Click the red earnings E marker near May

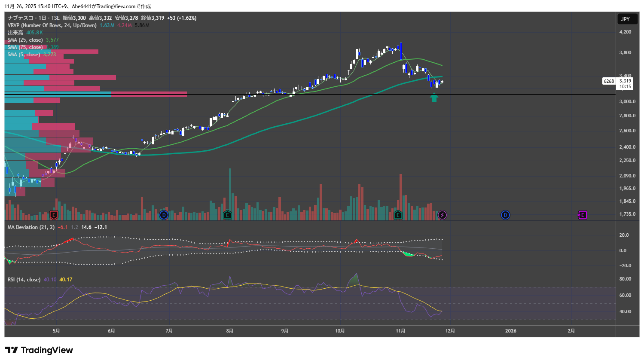[54, 215]
